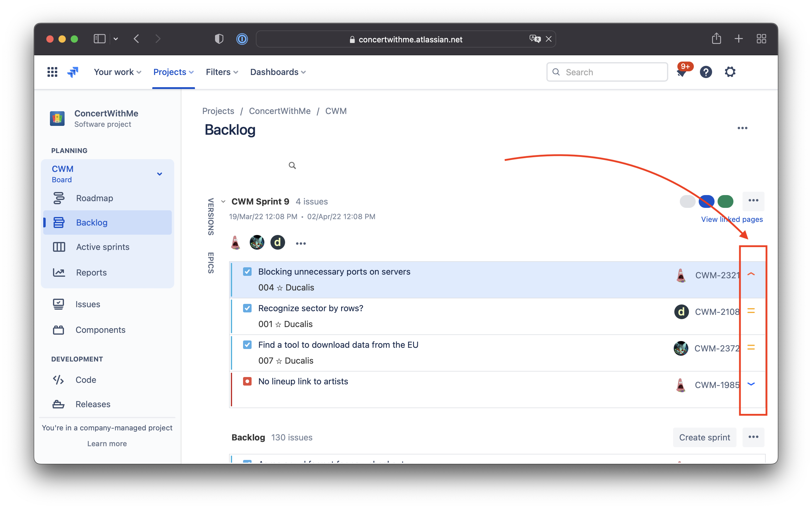Open the Reports view
Image resolution: width=812 pixels, height=509 pixels.
coord(91,272)
